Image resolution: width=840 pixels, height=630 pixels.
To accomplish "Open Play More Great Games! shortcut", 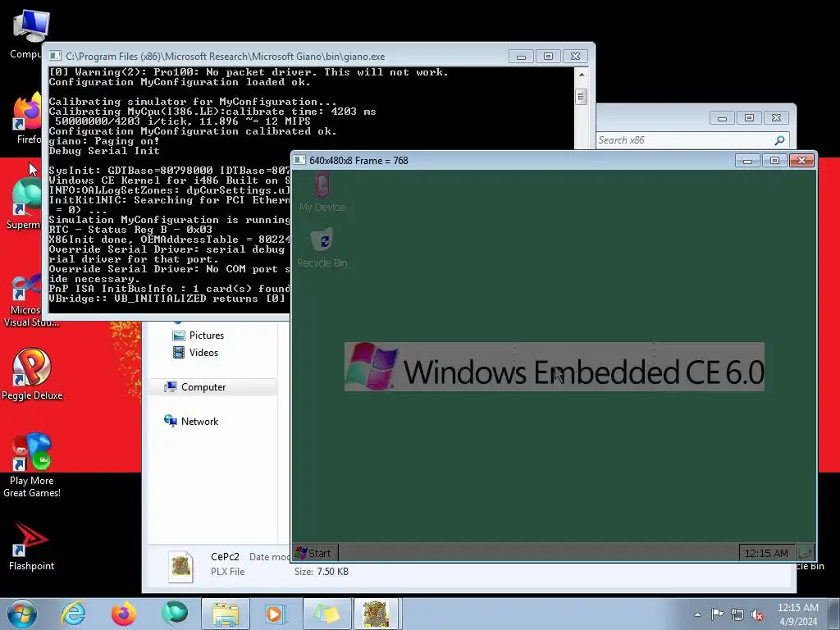I will coord(32,466).
